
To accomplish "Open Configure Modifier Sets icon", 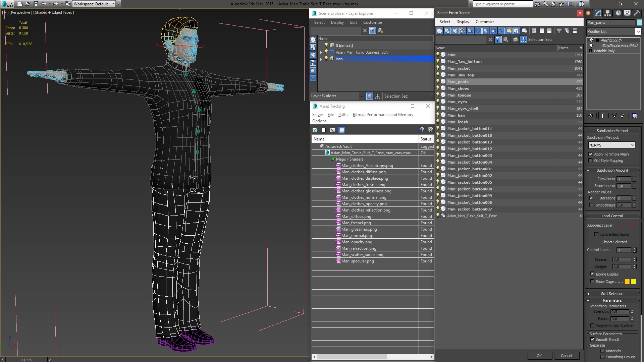I will pos(635,115).
